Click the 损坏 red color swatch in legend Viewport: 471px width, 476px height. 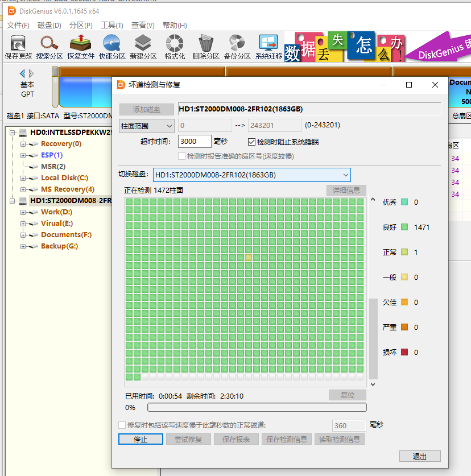click(x=404, y=352)
